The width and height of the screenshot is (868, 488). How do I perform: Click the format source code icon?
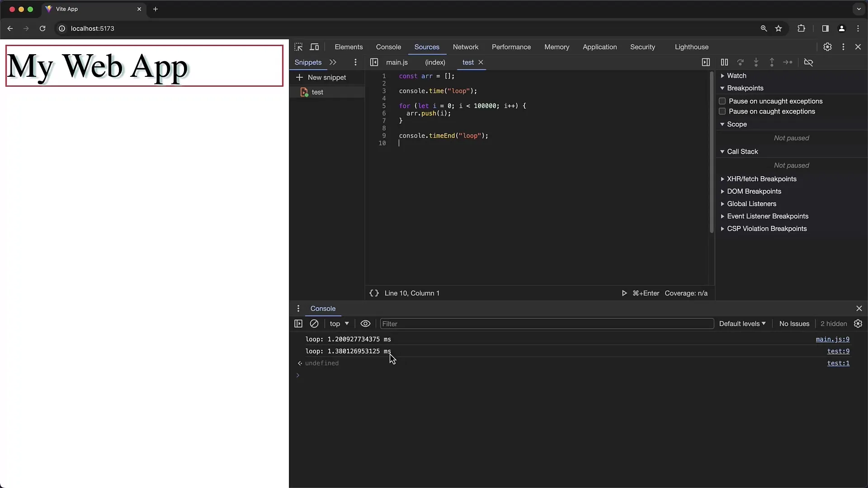click(374, 293)
